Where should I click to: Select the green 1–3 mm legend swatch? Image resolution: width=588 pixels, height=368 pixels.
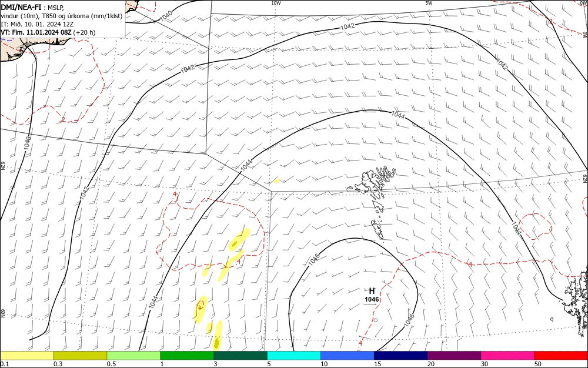187,356
